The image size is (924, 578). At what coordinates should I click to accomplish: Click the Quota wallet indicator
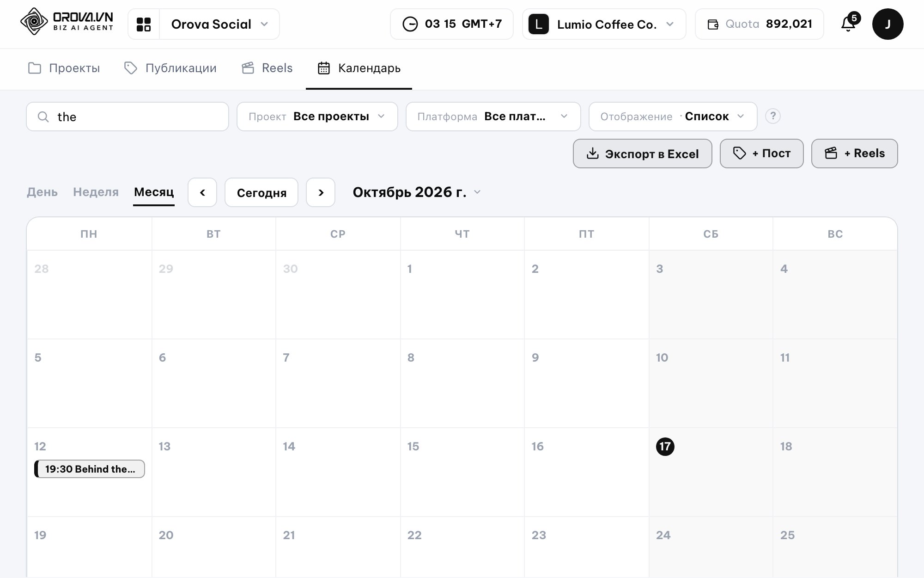[759, 24]
